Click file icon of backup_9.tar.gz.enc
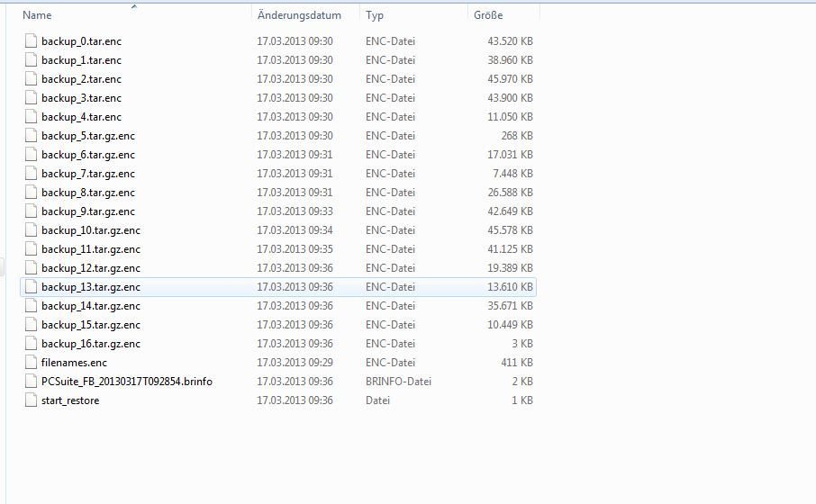Viewport: 816px width, 504px height. click(32, 211)
